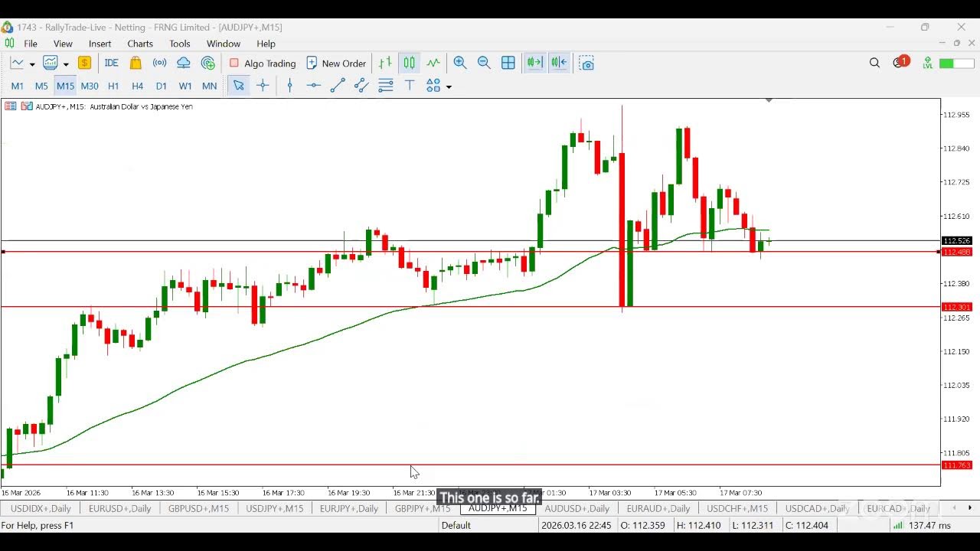Switch chart to bar chart view
980x551 pixels.
pos(385,64)
